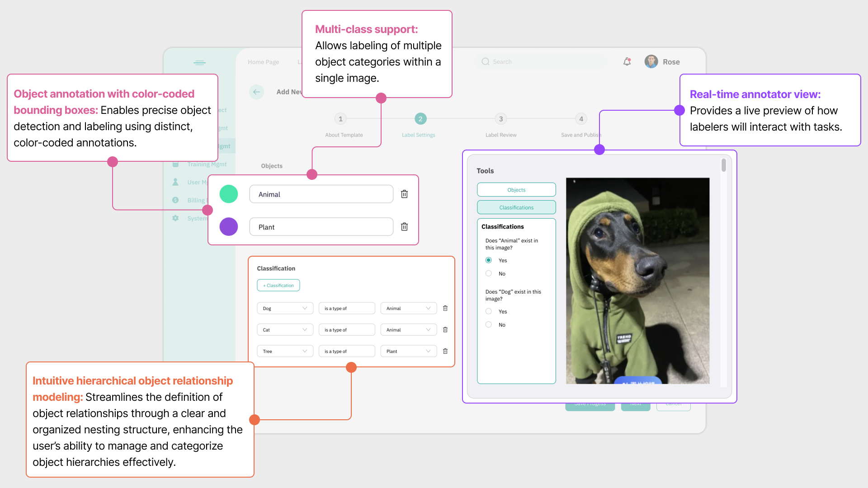Open Rose's profile avatar
The height and width of the screenshot is (488, 868).
pyautogui.click(x=651, y=62)
